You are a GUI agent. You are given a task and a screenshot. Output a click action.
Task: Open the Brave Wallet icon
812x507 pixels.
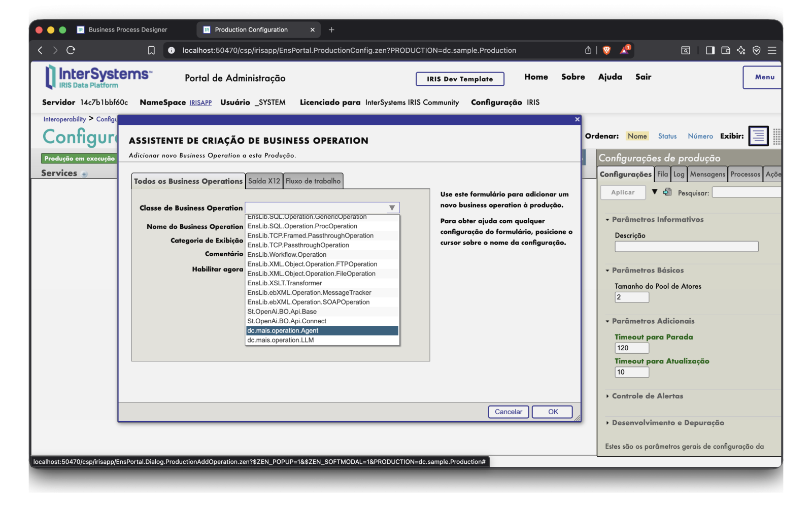[726, 50]
